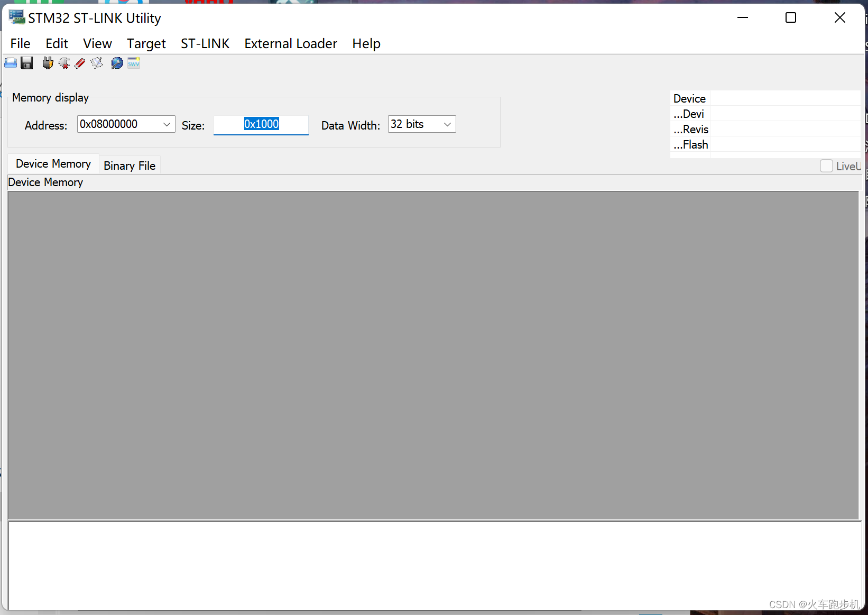Click the Save file floppy icon
The width and height of the screenshot is (868, 615).
point(27,63)
